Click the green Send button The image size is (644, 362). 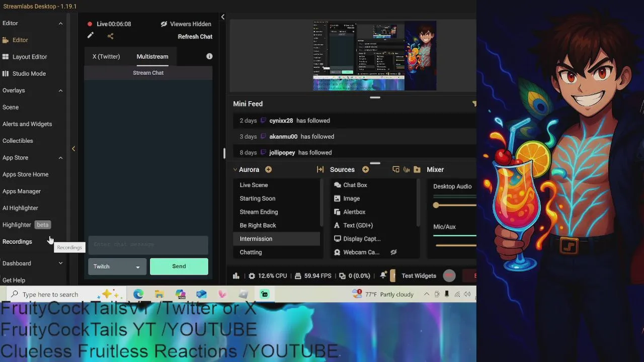(179, 266)
